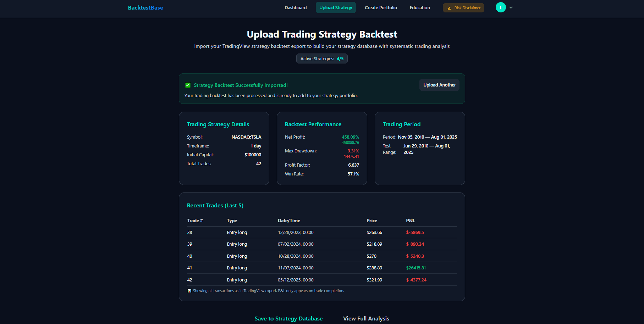The width and height of the screenshot is (644, 324).
Task: Select the period 'Nov 05, 2010 — Aug 01, 2025'
Action: click(427, 137)
